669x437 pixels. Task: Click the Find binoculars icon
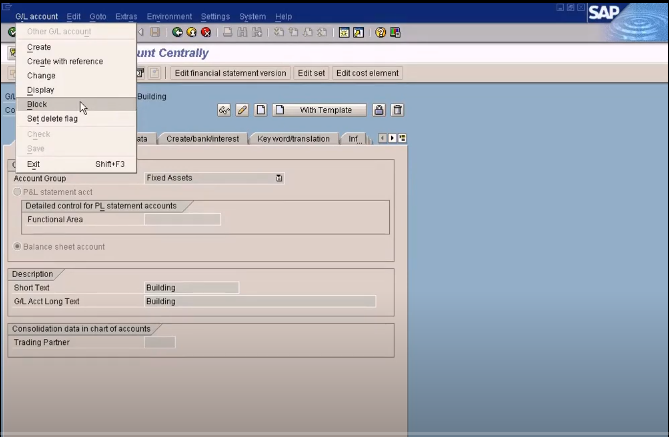pos(242,32)
